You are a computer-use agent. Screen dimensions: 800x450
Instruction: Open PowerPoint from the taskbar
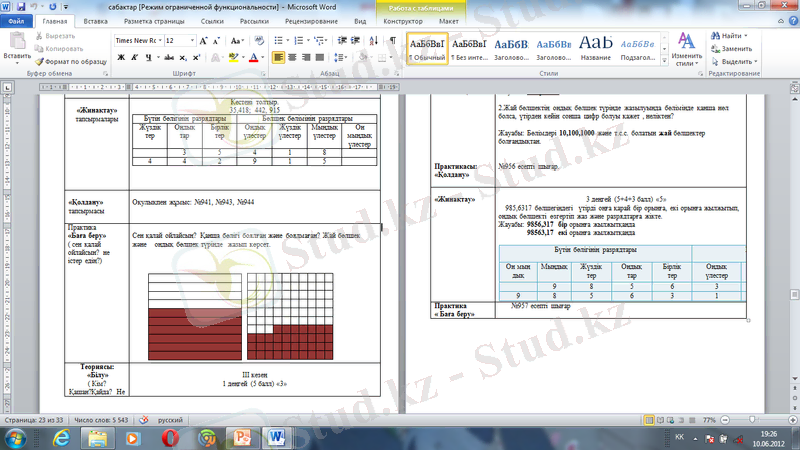coord(240,438)
